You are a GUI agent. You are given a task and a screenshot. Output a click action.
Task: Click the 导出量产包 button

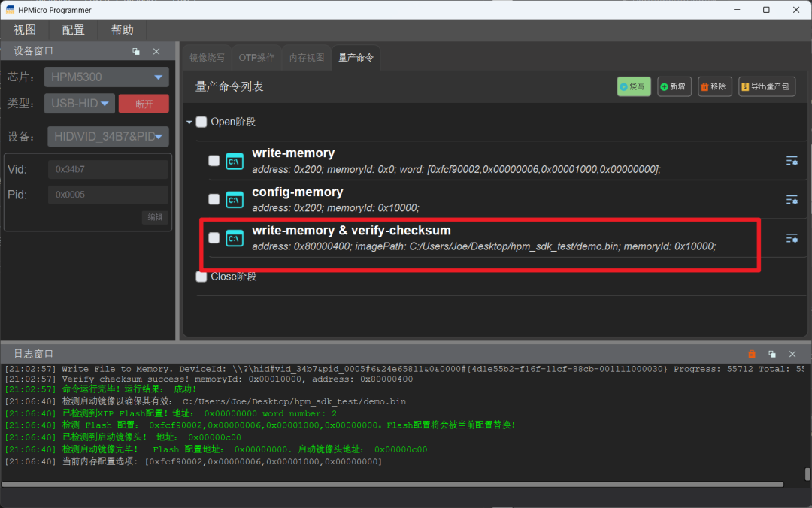(767, 86)
